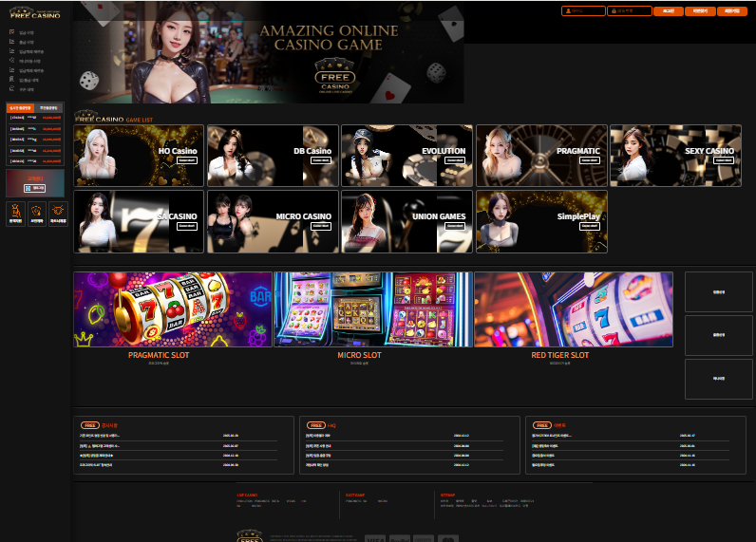The width and height of the screenshot is (756, 542).
Task: Click Game start on SEXY CASINO tile
Action: 723,160
